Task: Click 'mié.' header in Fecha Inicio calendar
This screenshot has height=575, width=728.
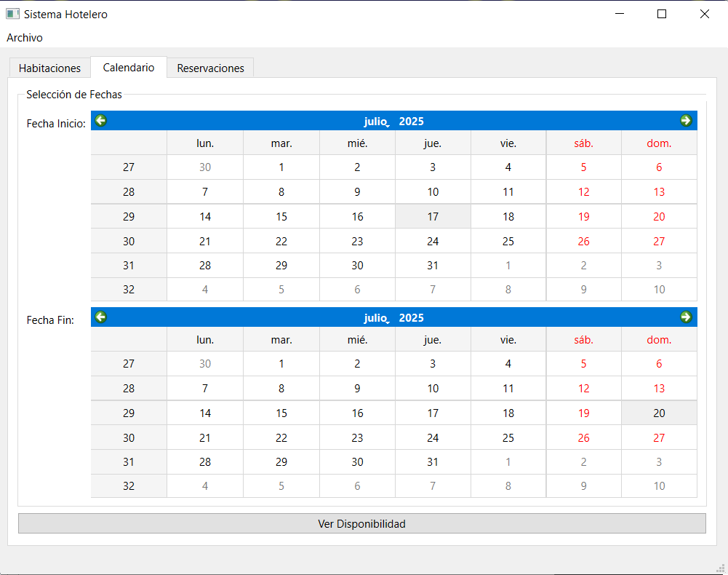Action: pos(357,143)
